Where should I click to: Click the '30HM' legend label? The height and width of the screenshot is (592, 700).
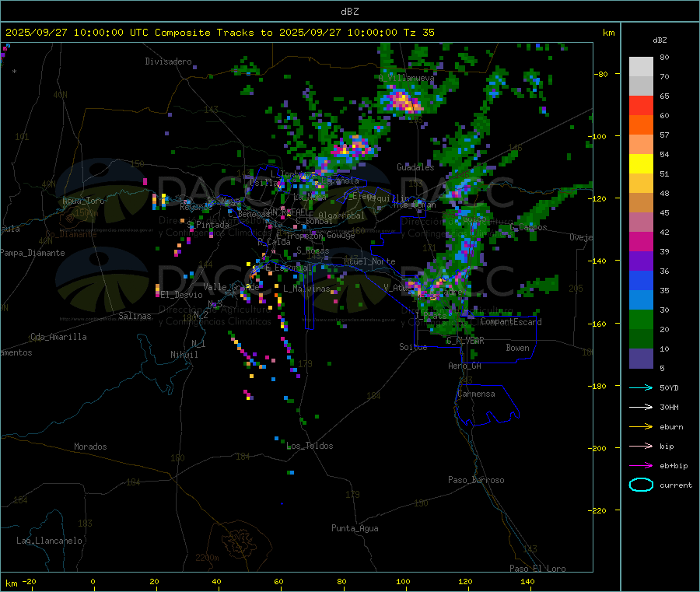pyautogui.click(x=669, y=407)
